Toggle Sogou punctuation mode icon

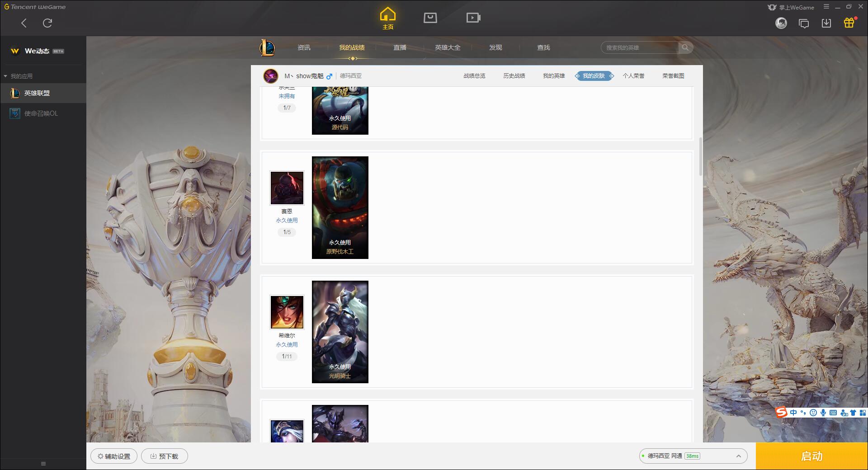[803, 413]
